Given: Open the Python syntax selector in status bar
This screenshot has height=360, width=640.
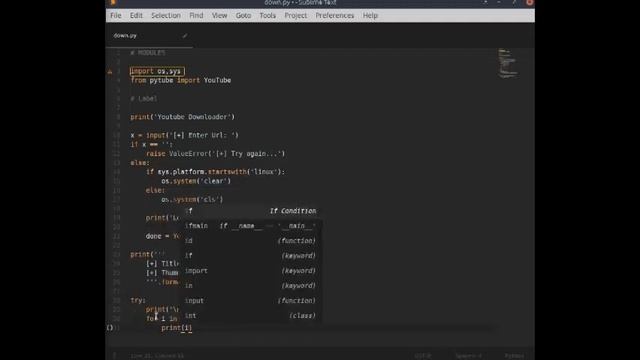Looking at the screenshot, I should pos(514,356).
